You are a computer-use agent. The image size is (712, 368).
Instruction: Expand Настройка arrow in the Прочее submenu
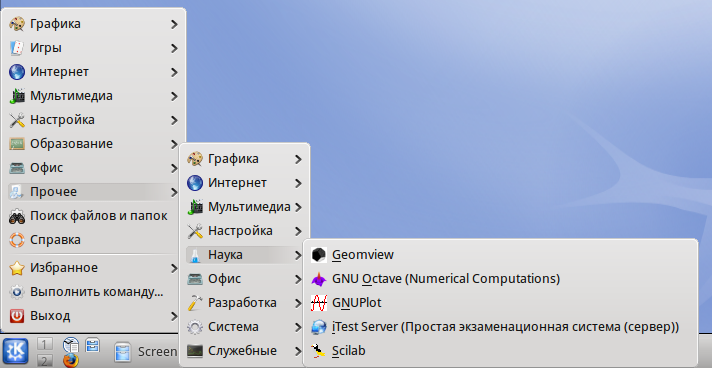click(x=298, y=231)
